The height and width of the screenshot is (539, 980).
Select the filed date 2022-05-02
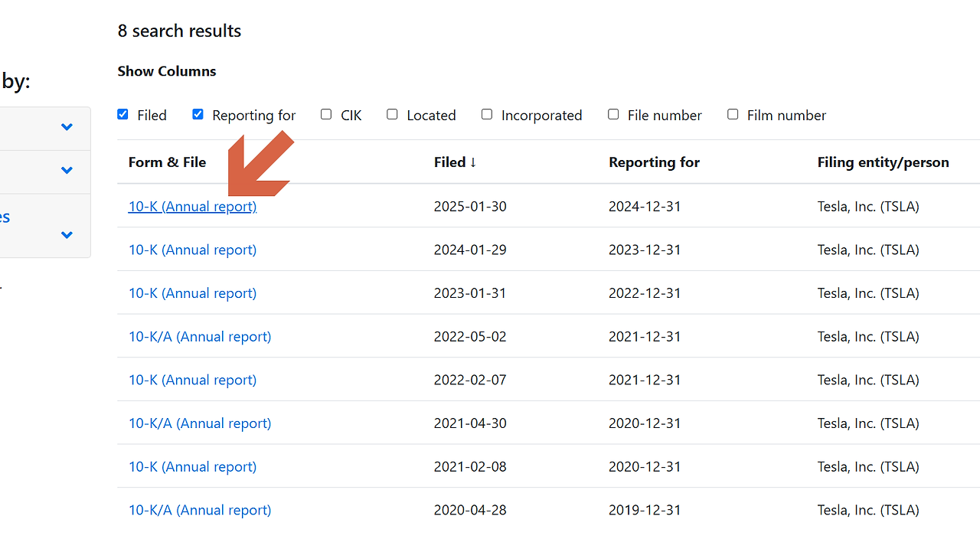[x=470, y=337]
